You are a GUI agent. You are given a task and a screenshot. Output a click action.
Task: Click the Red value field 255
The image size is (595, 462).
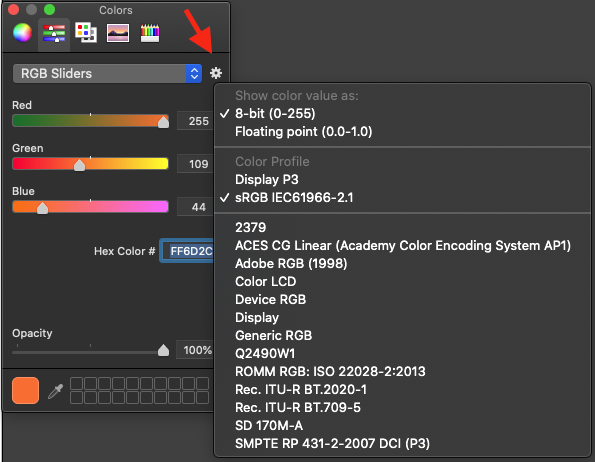tap(196, 121)
